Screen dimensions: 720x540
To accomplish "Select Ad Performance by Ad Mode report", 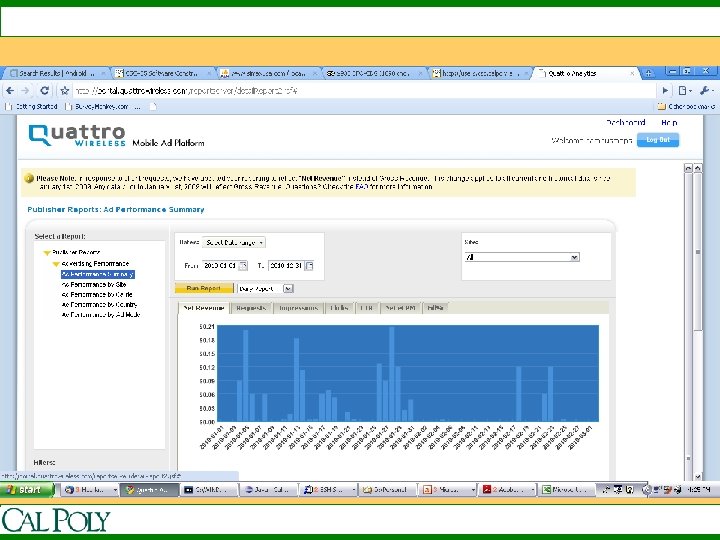I will 101,315.
